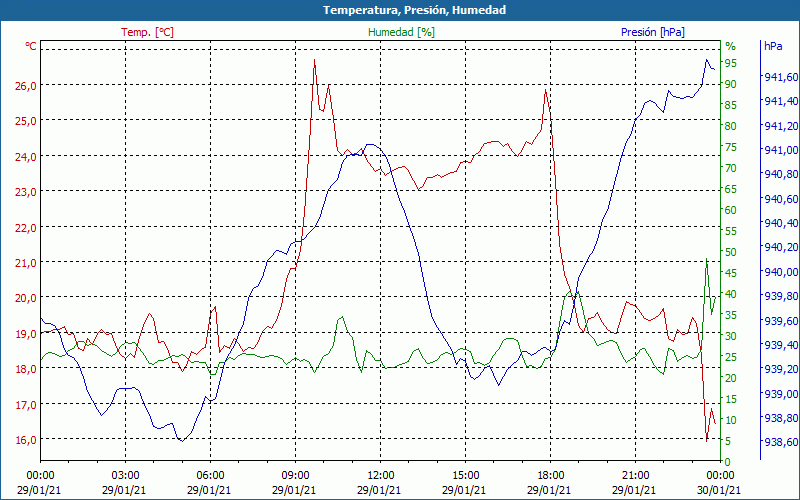Click the '23,0' temperature axis value
Image resolution: width=800 pixels, height=500 pixels.
point(26,192)
